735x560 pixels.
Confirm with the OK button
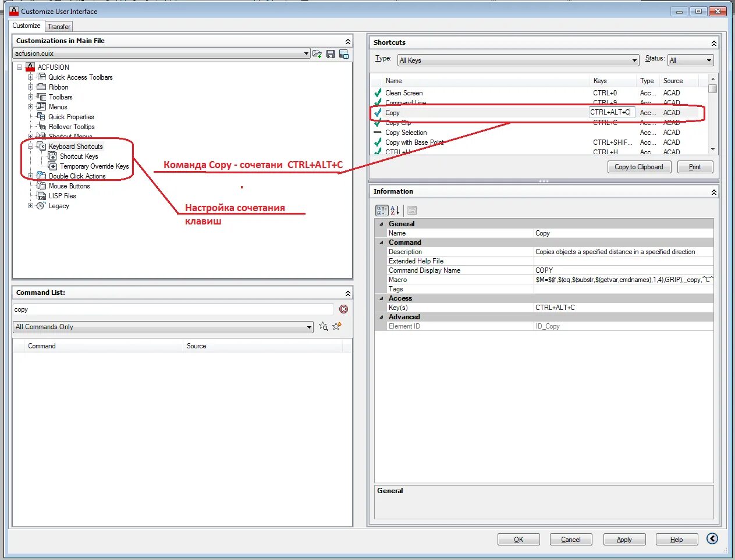click(519, 540)
